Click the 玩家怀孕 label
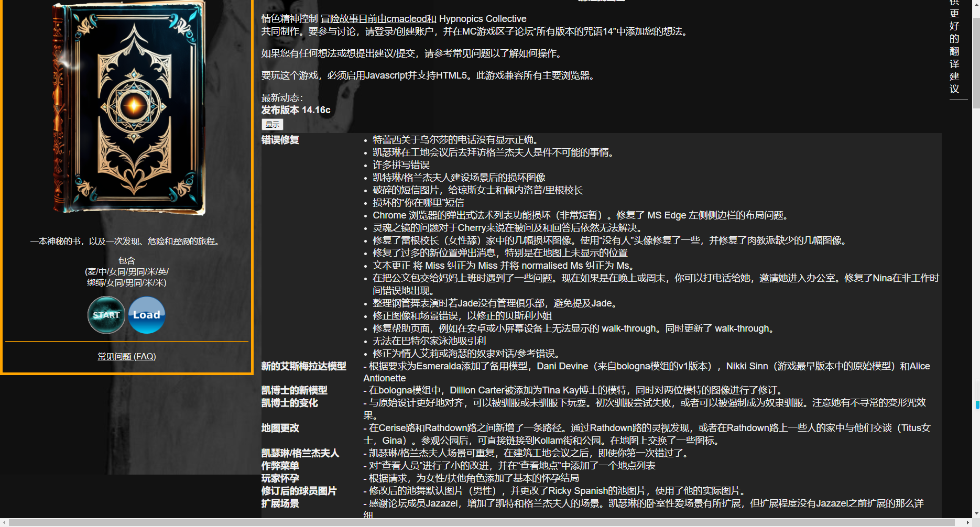This screenshot has width=980, height=527. click(280, 478)
